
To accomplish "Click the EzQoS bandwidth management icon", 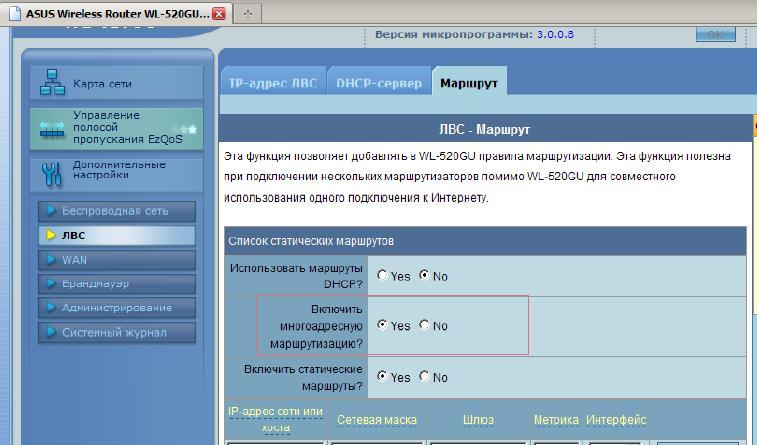I will [x=52, y=129].
